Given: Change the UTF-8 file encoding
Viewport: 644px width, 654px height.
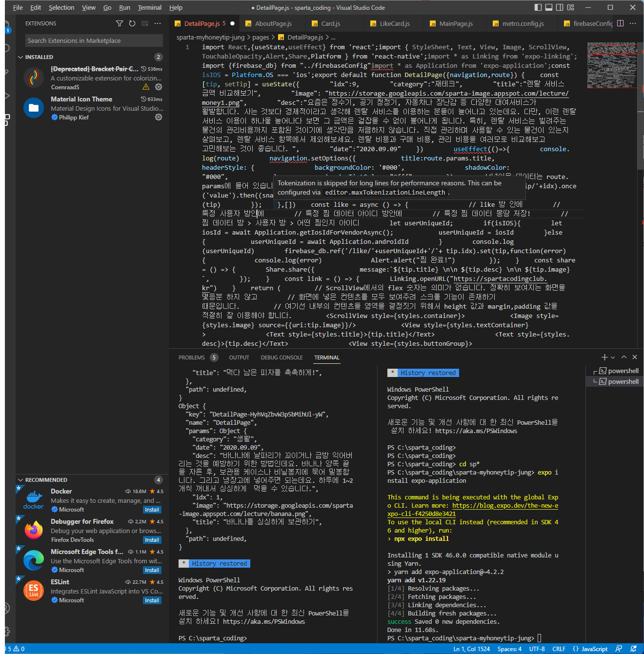Looking at the screenshot, I should (537, 649).
